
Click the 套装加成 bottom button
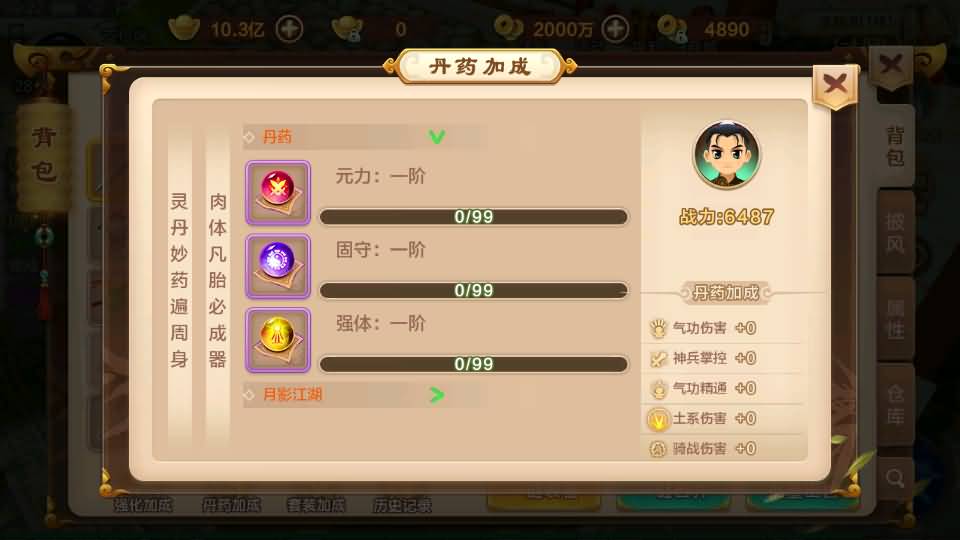tap(316, 505)
